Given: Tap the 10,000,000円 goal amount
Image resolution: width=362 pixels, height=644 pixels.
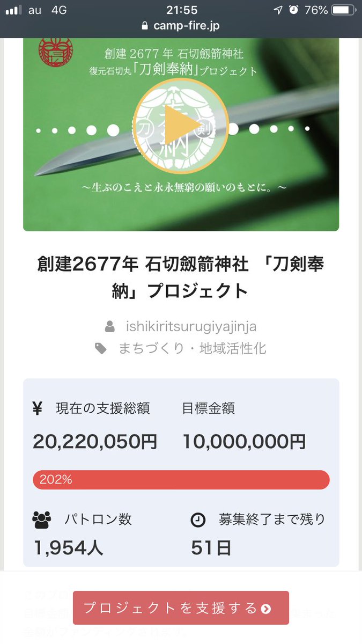Looking at the screenshot, I should pos(244,442).
